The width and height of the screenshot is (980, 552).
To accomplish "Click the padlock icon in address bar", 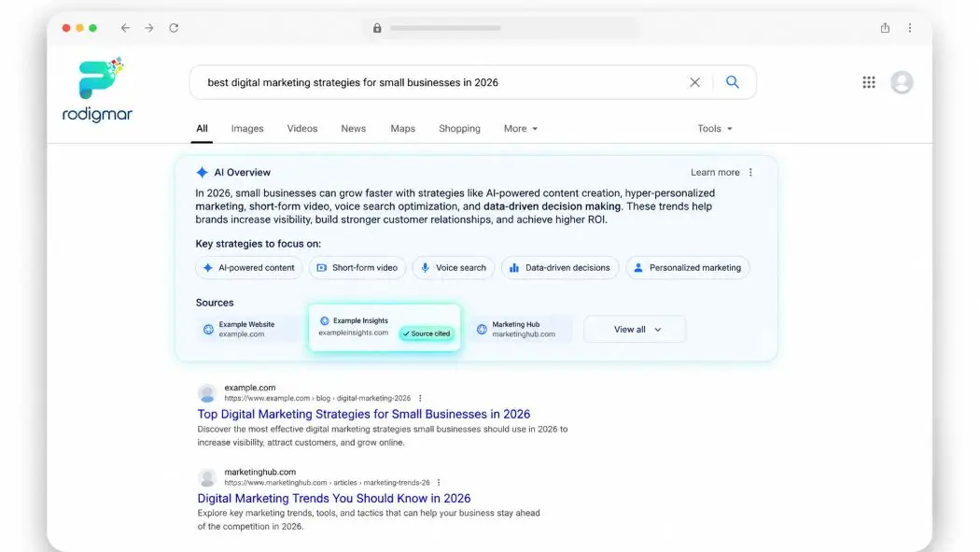I will tap(377, 28).
